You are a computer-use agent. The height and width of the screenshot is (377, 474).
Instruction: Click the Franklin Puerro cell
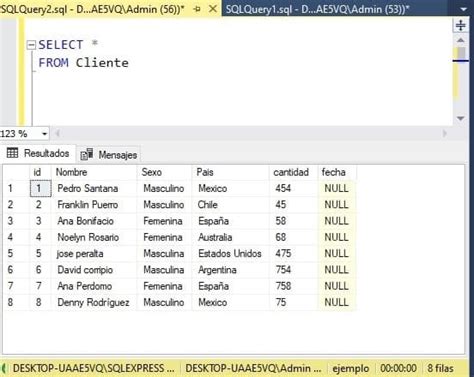(x=94, y=204)
